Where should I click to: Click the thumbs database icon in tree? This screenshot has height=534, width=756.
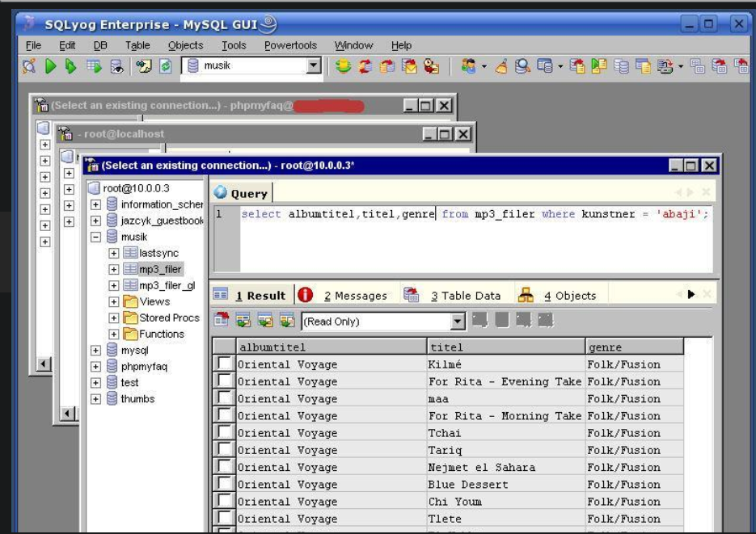pos(112,399)
